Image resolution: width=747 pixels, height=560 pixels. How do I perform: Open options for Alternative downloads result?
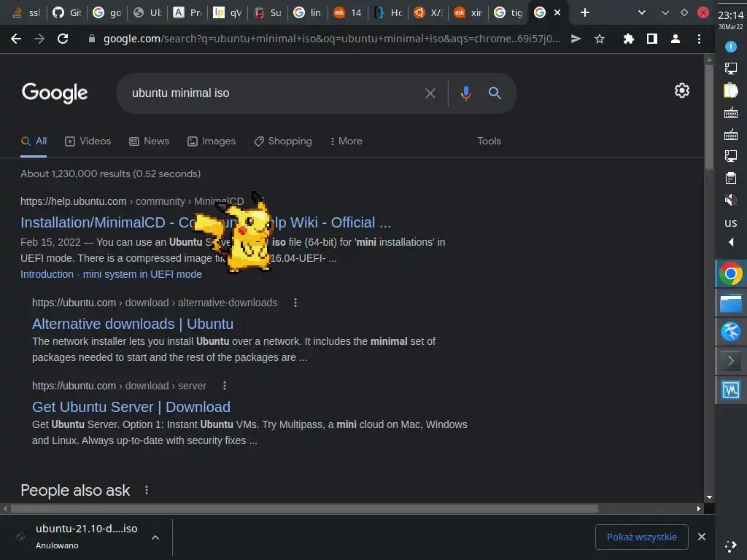295,303
